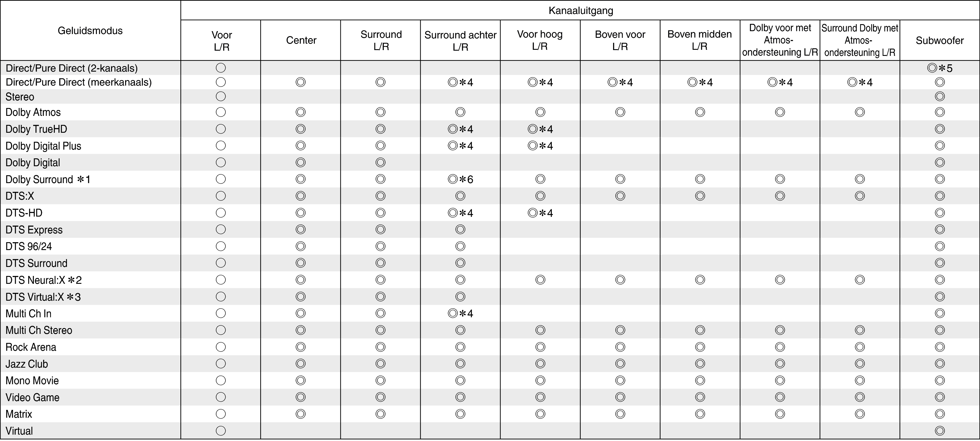Click the Boven voor circle for DTS:X
980x441 pixels.
coord(620,196)
